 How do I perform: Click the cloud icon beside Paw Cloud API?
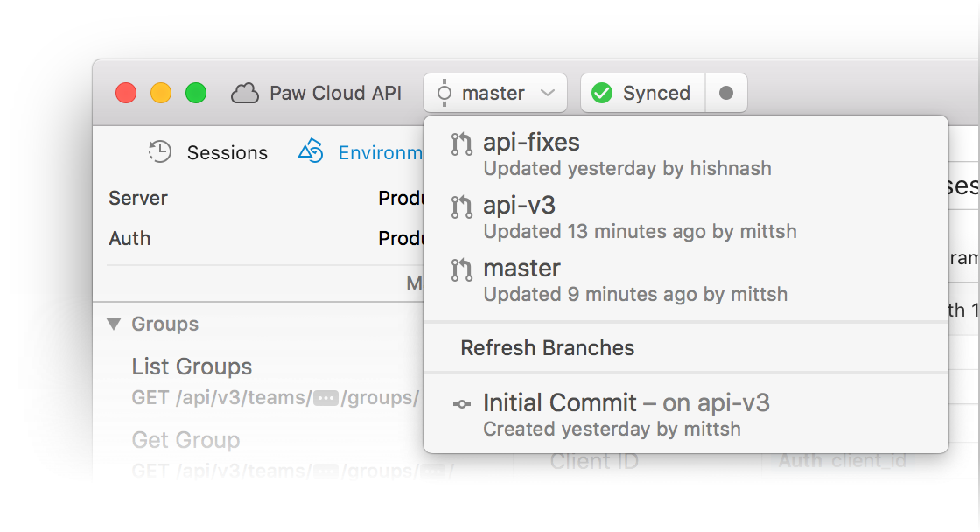(x=245, y=93)
